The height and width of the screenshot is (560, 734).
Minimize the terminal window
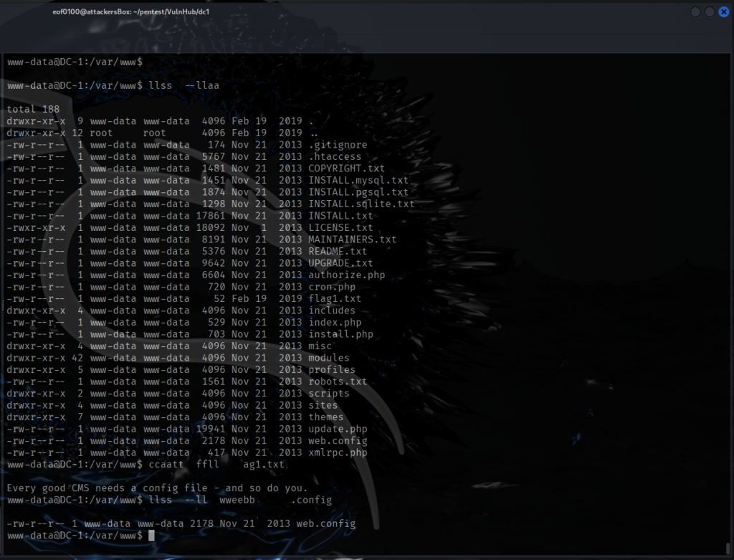696,12
